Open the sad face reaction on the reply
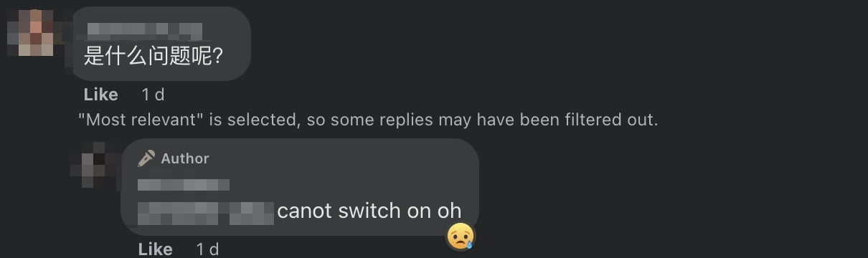The width and height of the screenshot is (868, 258). point(460,236)
